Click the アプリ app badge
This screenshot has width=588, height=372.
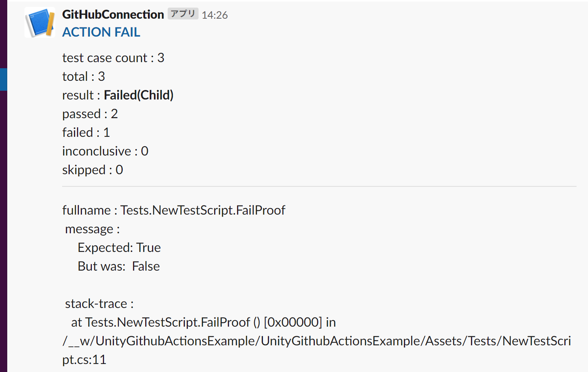(x=183, y=14)
